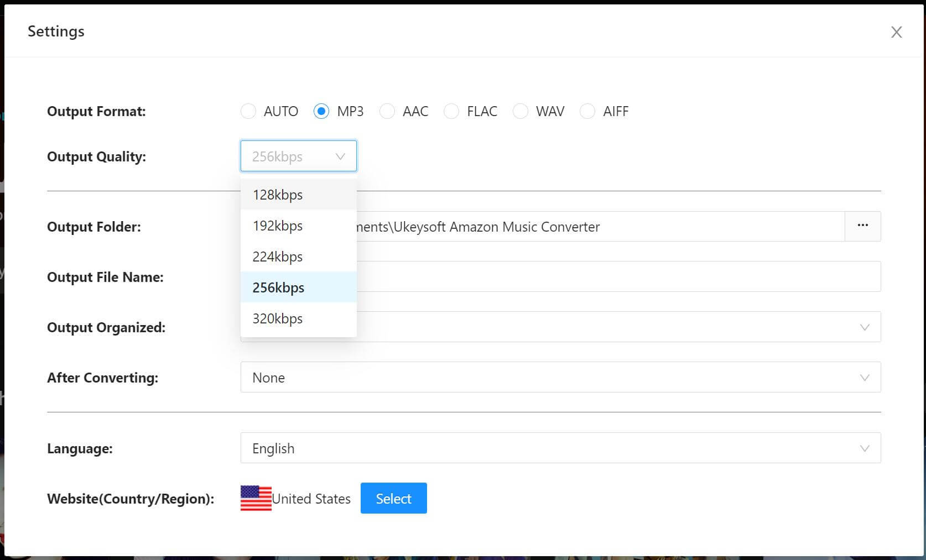926x560 pixels.
Task: Select 256kbps quality option
Action: click(278, 287)
